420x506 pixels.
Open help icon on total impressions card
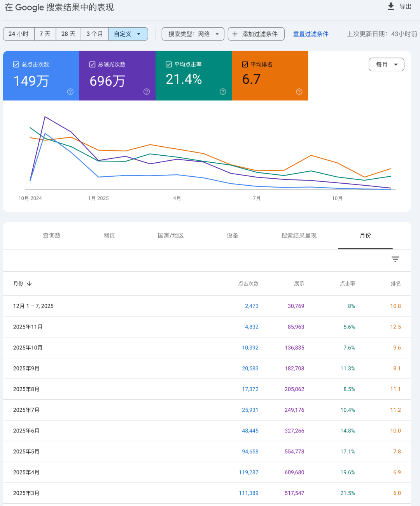[147, 91]
